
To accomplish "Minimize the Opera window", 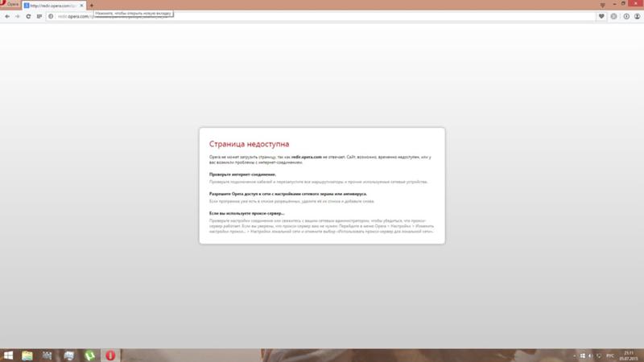I will (614, 4).
